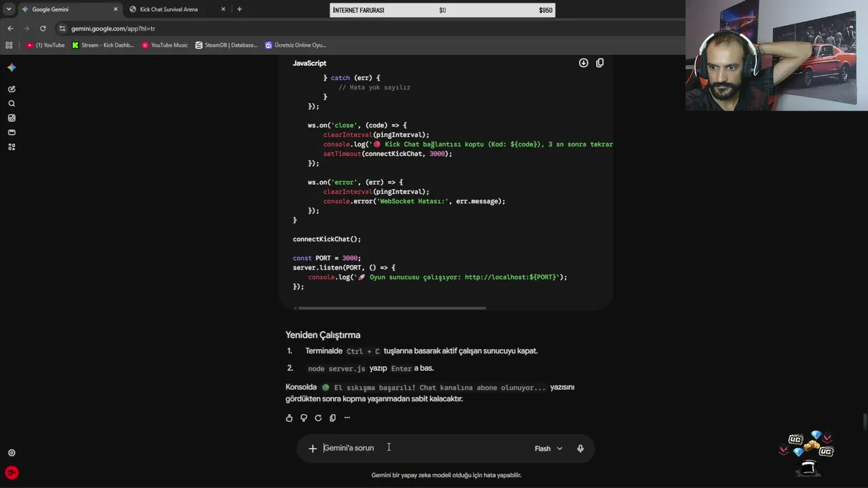Copy the whole Gemini response
The image size is (868, 488).
pos(332,418)
